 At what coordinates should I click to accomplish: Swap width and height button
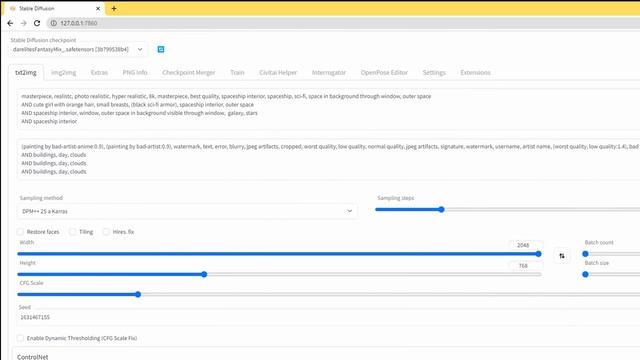point(562,256)
